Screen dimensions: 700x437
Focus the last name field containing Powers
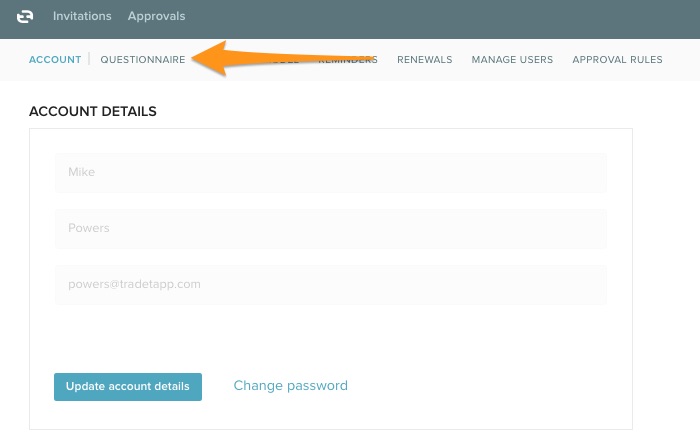pyautogui.click(x=330, y=228)
